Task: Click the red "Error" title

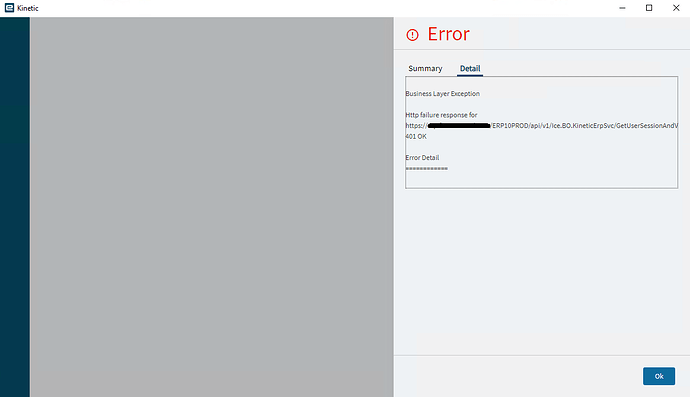Action: point(449,34)
